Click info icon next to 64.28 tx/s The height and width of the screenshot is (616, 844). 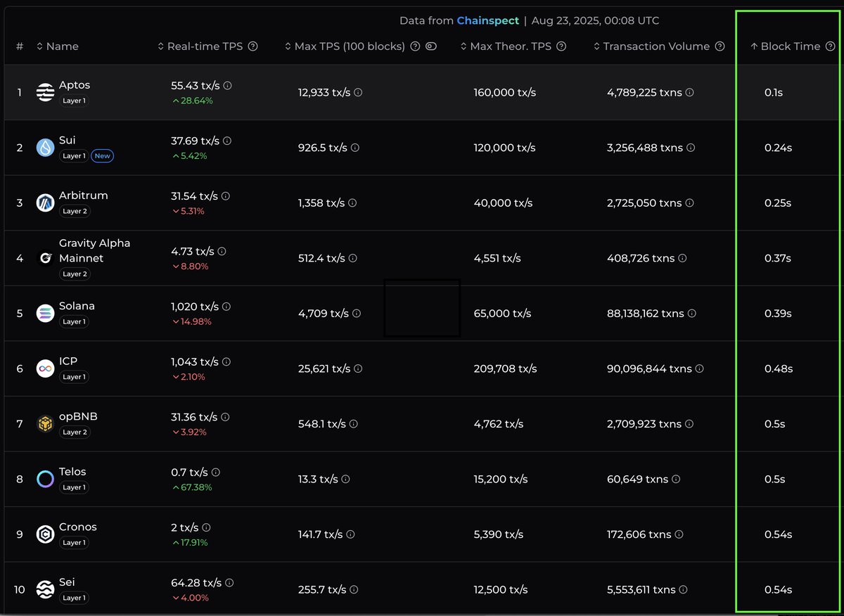(229, 583)
